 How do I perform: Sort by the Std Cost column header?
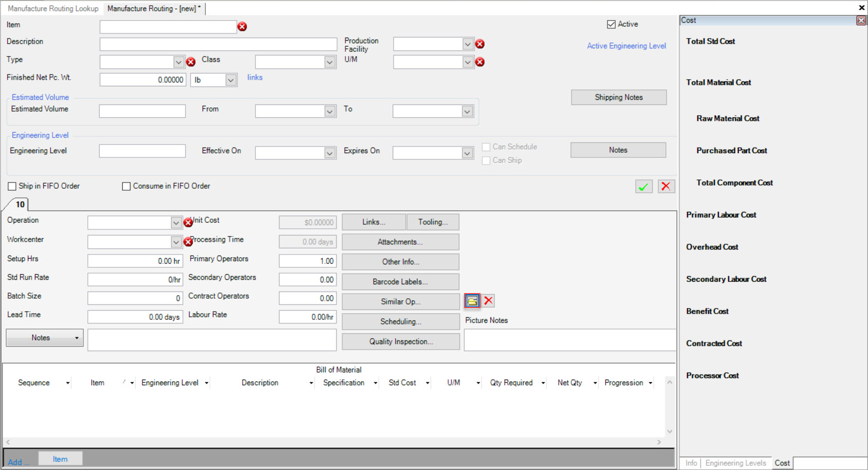pyautogui.click(x=402, y=383)
